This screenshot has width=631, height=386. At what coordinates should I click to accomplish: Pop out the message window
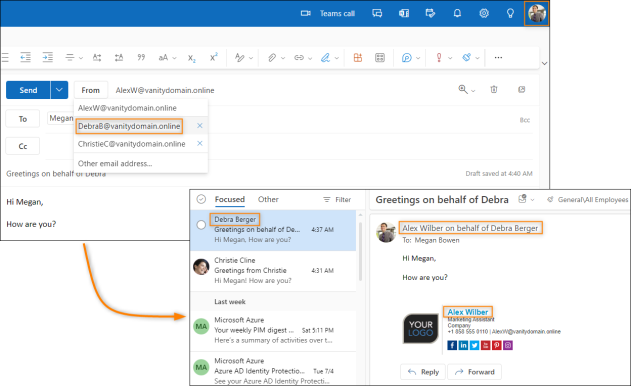point(522,89)
